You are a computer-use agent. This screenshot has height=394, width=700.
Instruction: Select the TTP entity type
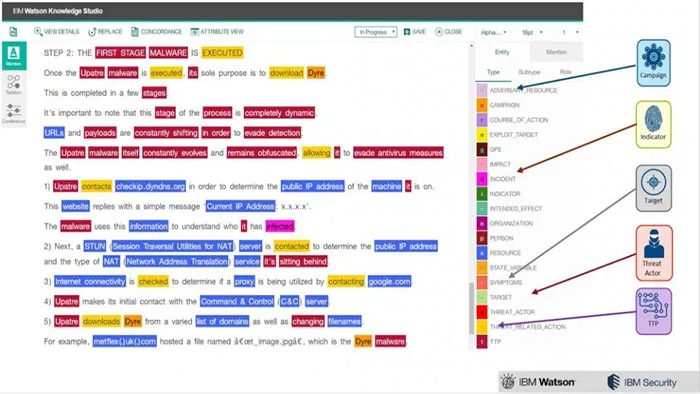[x=495, y=341]
